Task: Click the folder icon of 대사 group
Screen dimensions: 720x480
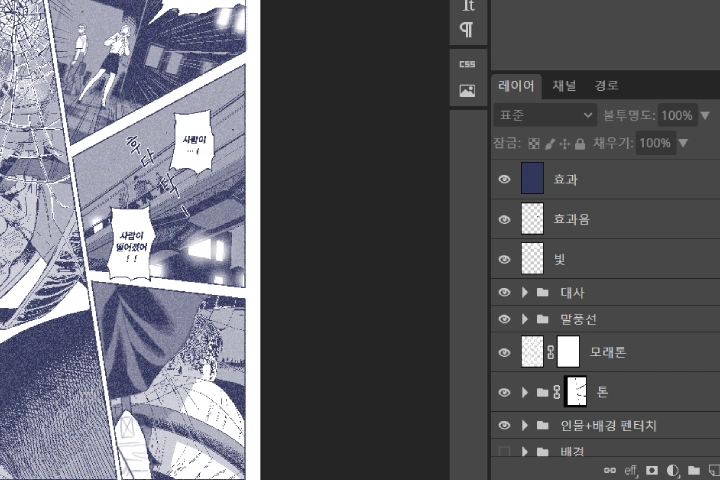Action: pos(542,292)
